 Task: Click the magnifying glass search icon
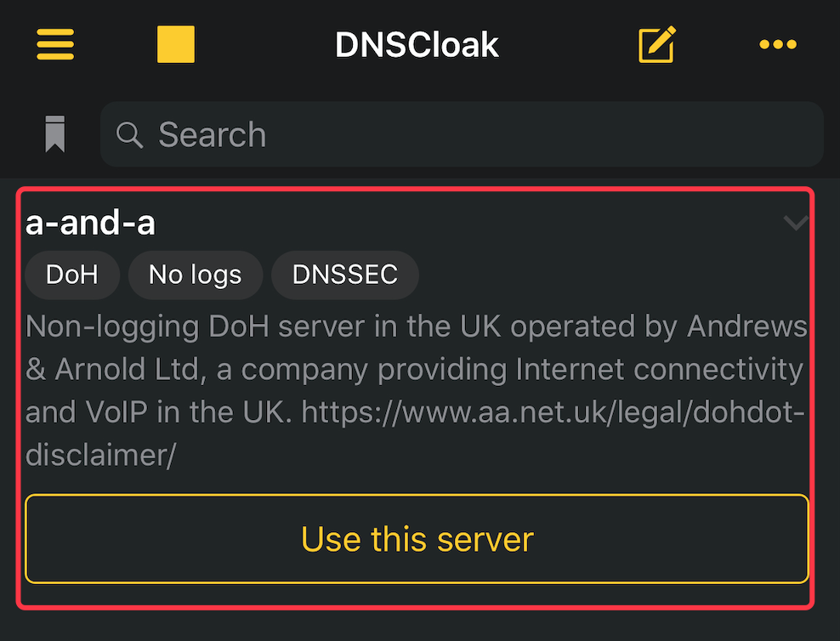coord(129,134)
